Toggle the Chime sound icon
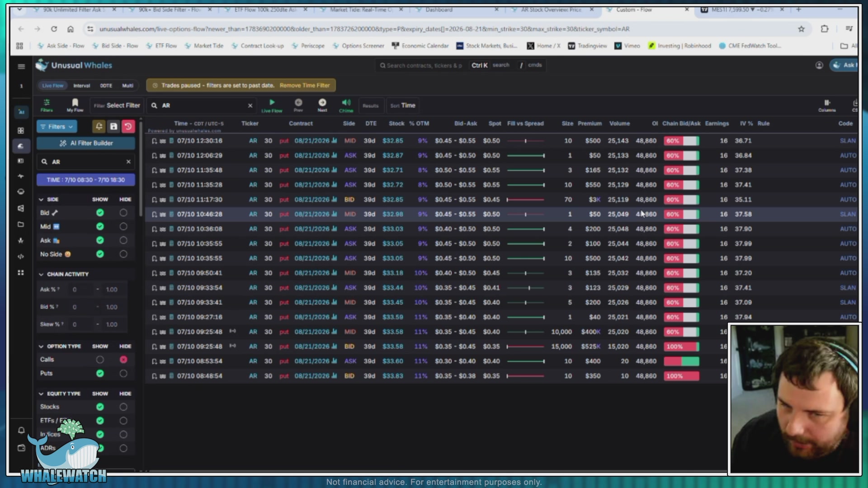 (x=346, y=105)
